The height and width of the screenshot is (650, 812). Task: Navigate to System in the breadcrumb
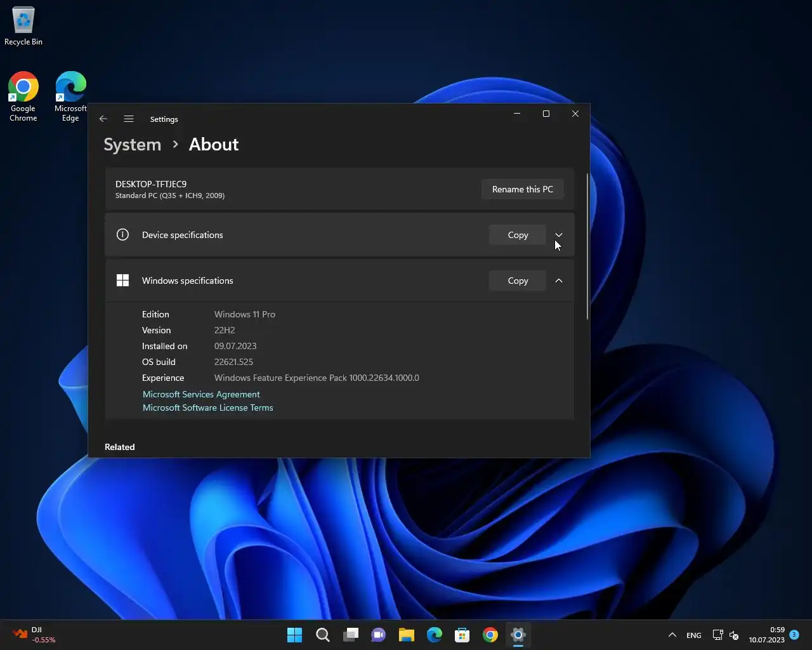[x=133, y=145]
